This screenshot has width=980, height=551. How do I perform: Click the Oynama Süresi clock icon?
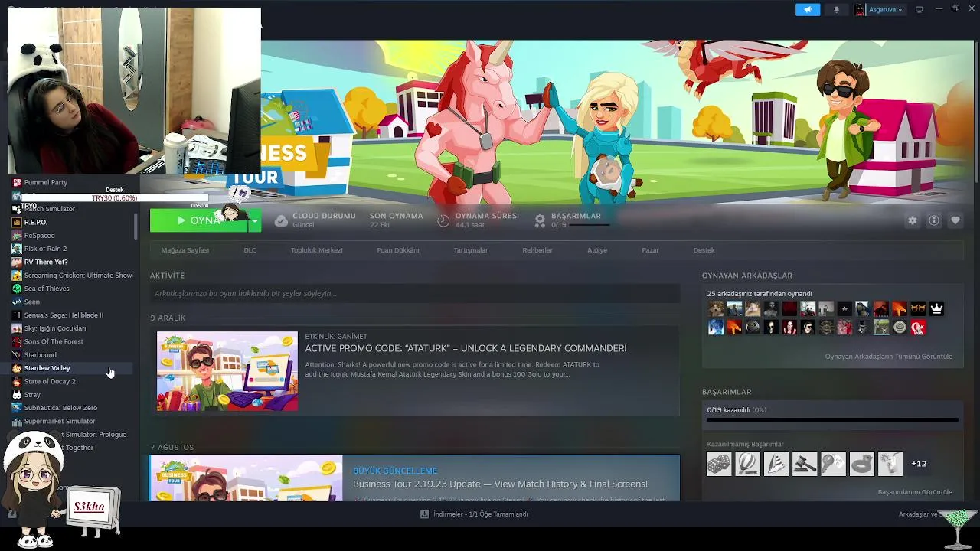pos(443,220)
